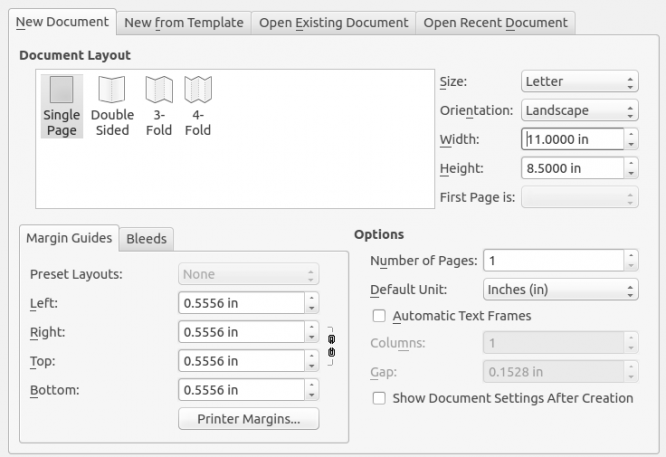The image size is (666, 457).
Task: Open the Size dropdown set to Letter
Action: [x=579, y=83]
